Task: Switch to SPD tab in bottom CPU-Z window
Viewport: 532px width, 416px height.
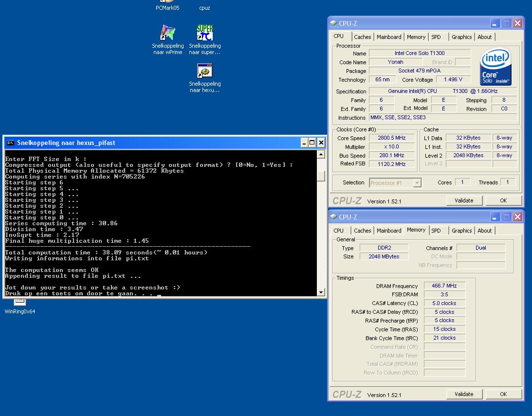Action: tap(436, 231)
